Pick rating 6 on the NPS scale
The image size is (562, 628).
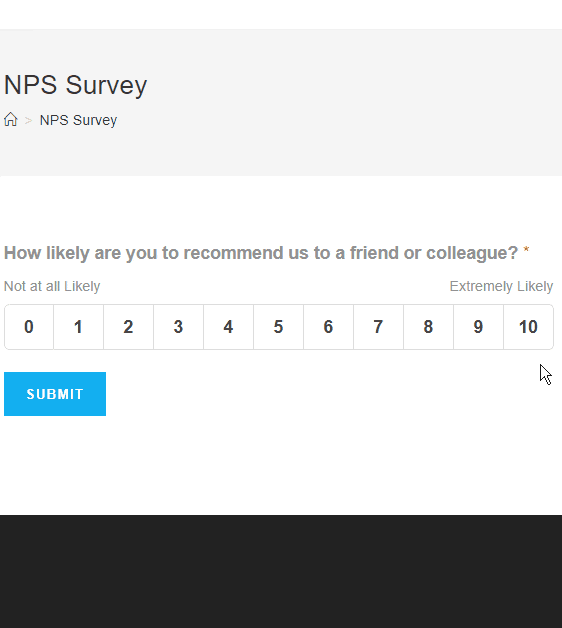[x=328, y=327]
